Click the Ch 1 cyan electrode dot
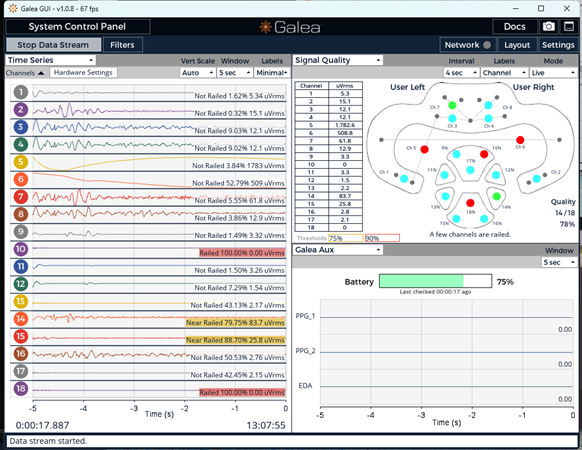Viewport: 582px width, 450px height. (404, 179)
